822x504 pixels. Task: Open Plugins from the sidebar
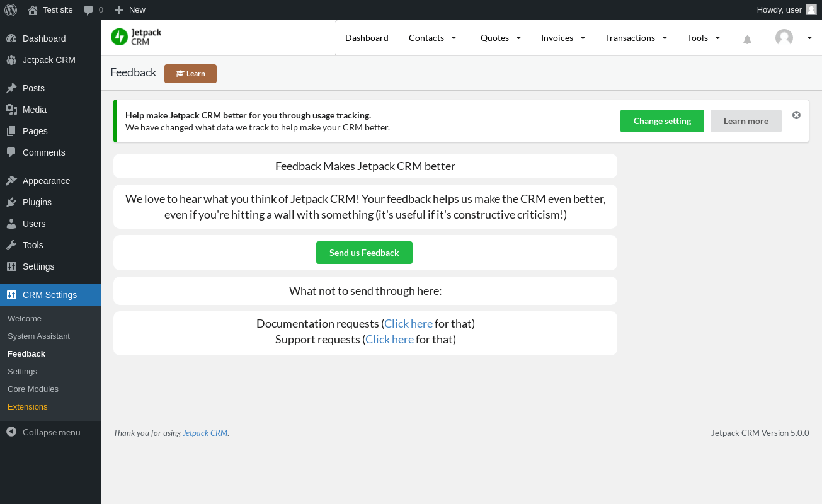(x=37, y=202)
